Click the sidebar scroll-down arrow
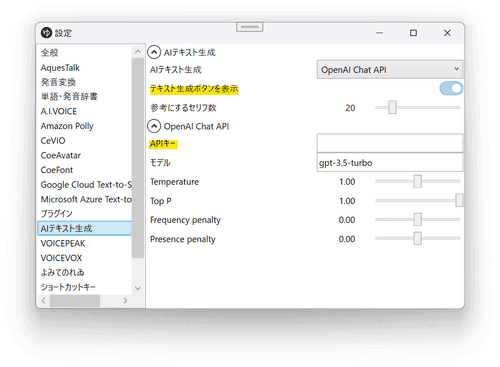The height and width of the screenshot is (367, 500). 138,288
